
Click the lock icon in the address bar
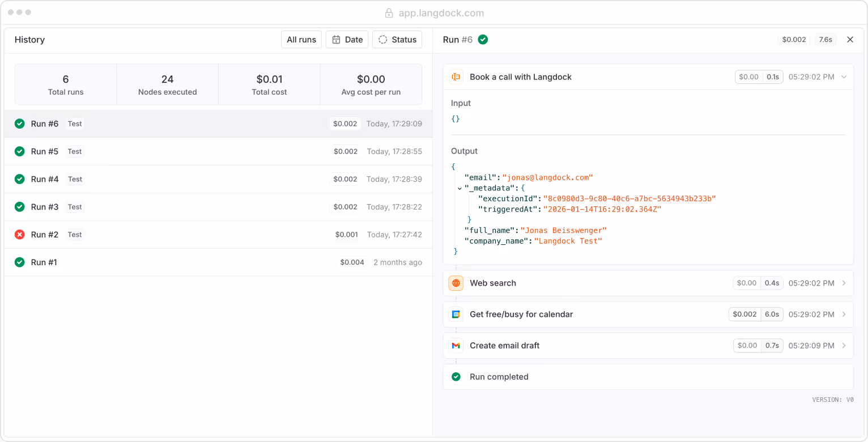tap(389, 13)
